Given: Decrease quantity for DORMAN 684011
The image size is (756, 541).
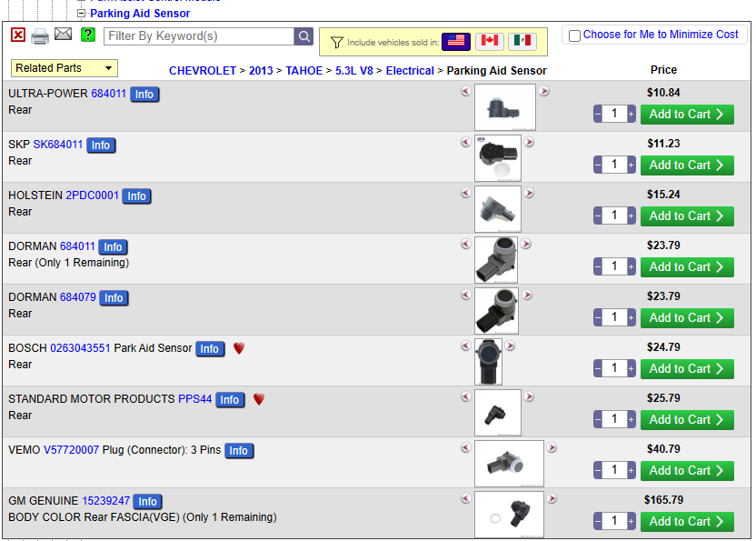Looking at the screenshot, I should (x=598, y=267).
